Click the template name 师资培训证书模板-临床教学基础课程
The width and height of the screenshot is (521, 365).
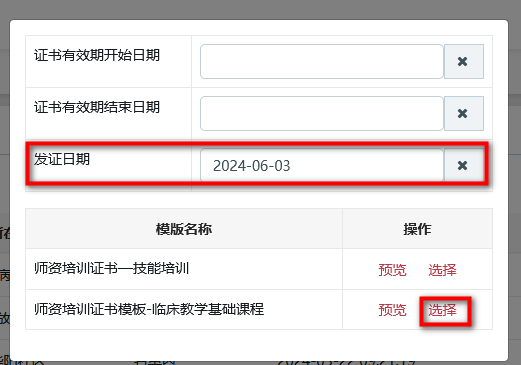tap(149, 309)
